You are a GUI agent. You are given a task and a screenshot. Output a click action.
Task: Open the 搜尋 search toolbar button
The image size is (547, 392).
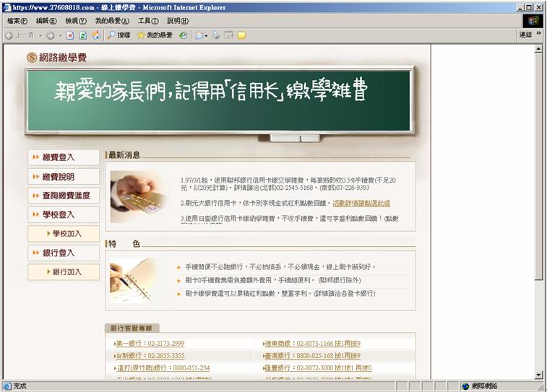tap(119, 35)
